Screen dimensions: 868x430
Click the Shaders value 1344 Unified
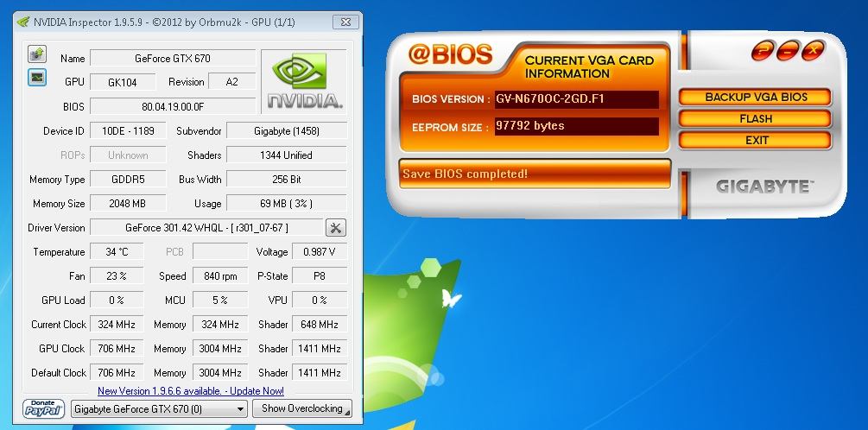[287, 155]
